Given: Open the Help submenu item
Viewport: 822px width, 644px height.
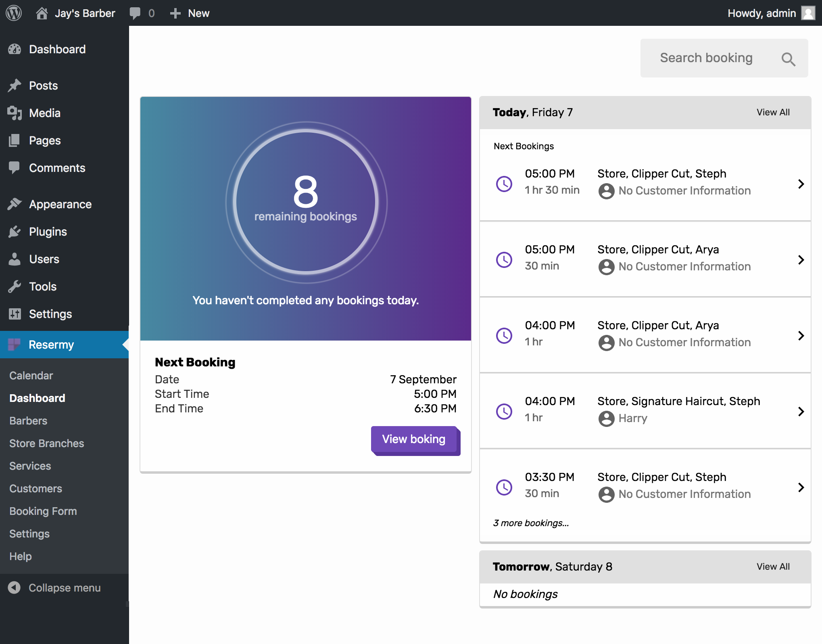Looking at the screenshot, I should coord(21,556).
